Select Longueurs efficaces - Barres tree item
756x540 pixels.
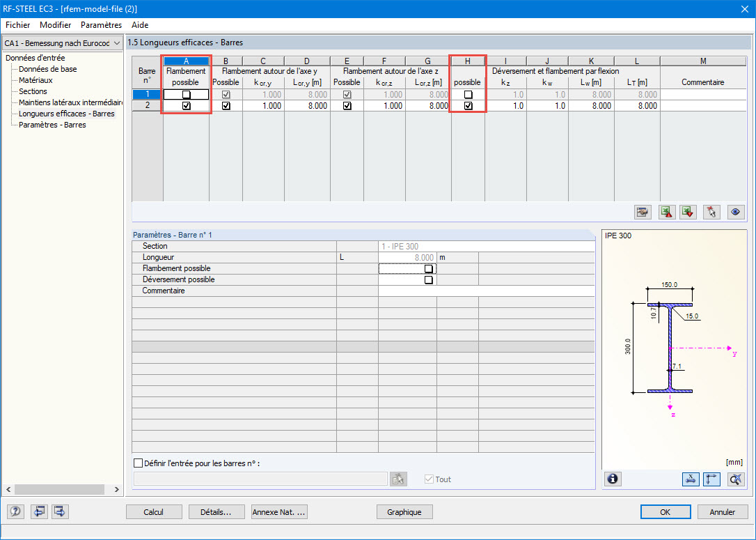click(x=67, y=114)
